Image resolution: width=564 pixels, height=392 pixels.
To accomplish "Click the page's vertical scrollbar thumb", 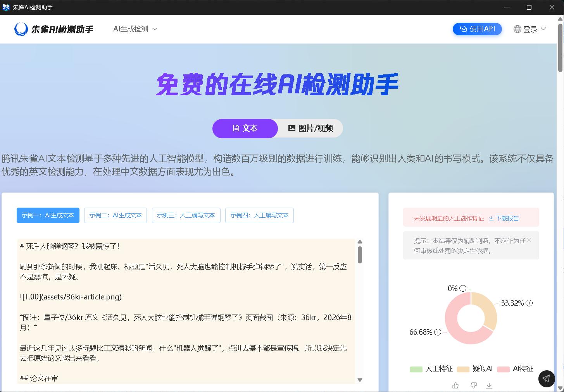I will coord(560,48).
